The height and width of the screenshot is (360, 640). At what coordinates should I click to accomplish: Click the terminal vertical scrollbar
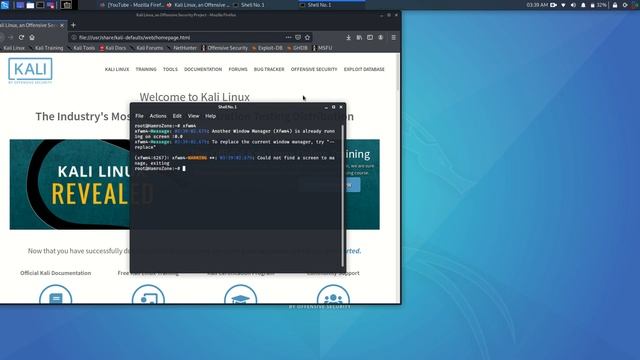(342, 196)
